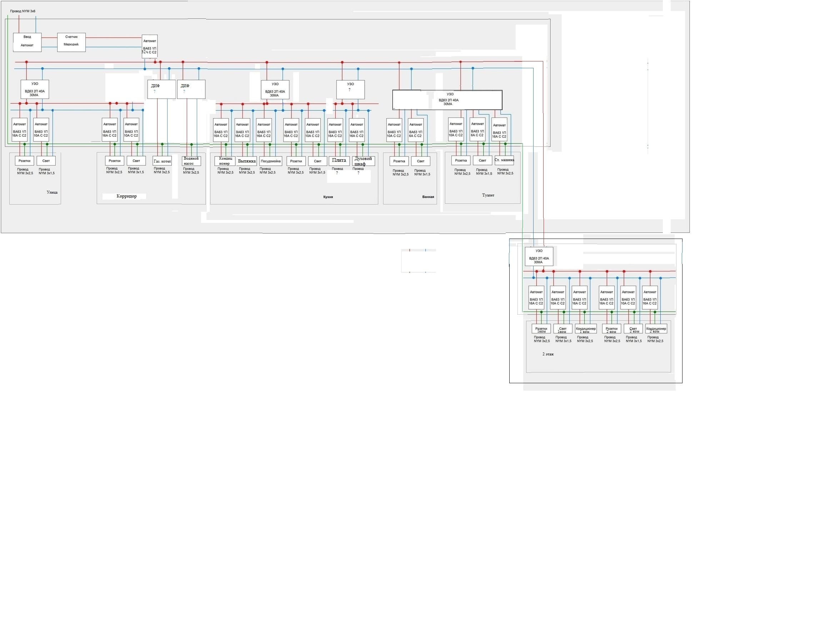Screen dimensions: 840x640
Task: Click the Ввод Автомат input breaker box
Action: (x=27, y=42)
